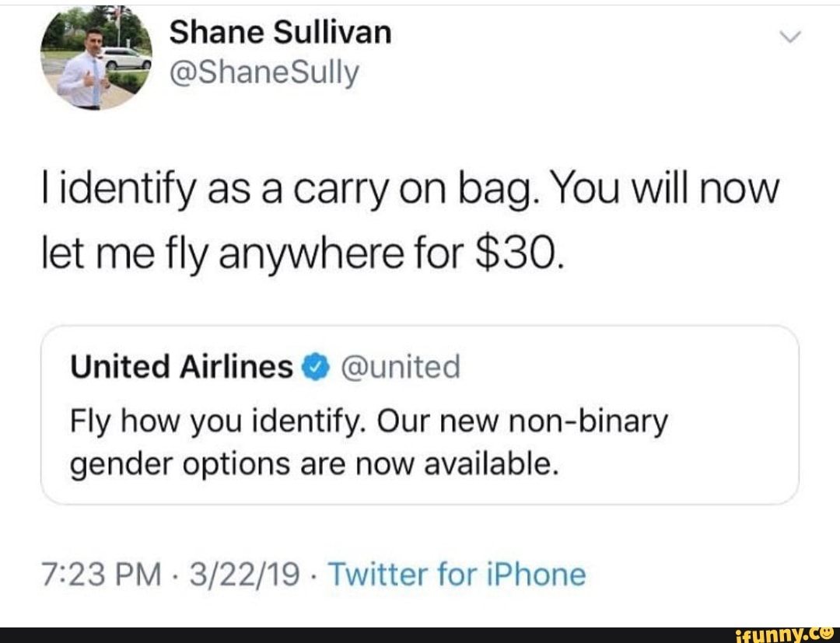Open the @ShaneSully handle link

click(x=264, y=74)
